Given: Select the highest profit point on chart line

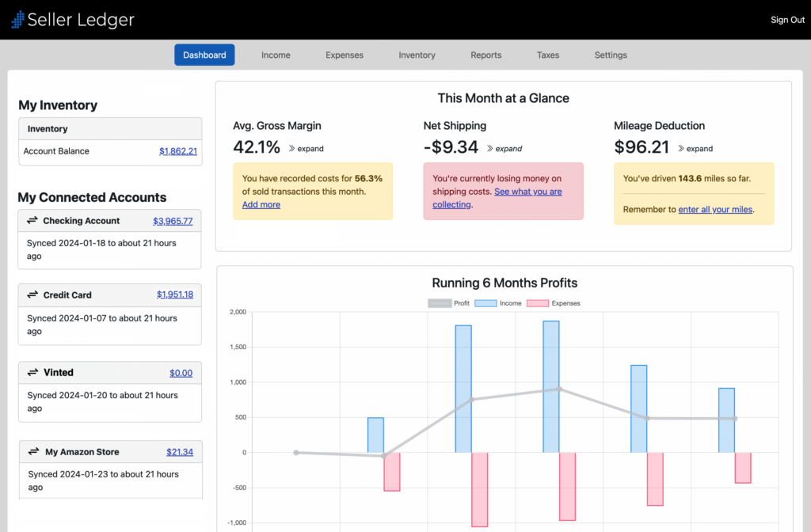Looking at the screenshot, I should pyautogui.click(x=559, y=389).
